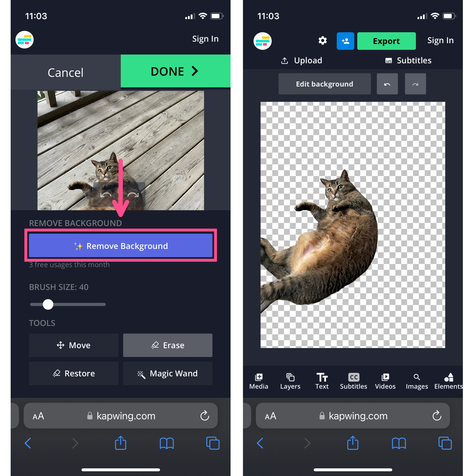Click the Export button
This screenshot has width=476, height=476.
point(385,41)
